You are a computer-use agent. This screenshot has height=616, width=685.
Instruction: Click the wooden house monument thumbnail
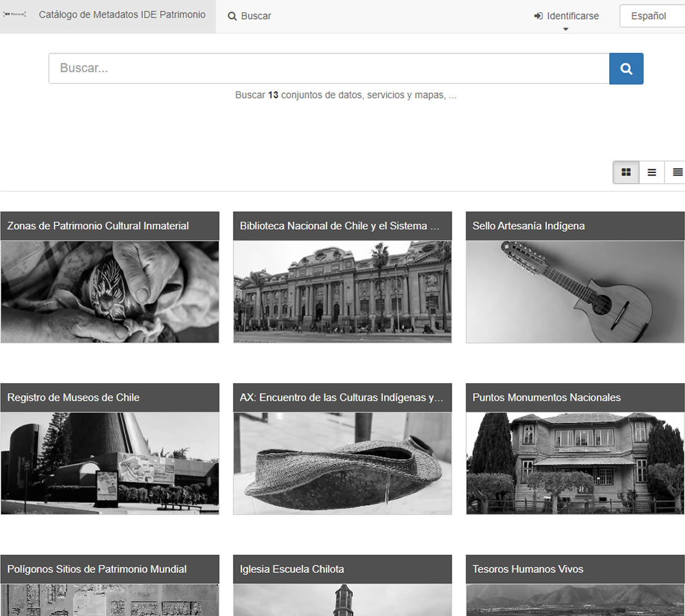(x=575, y=463)
